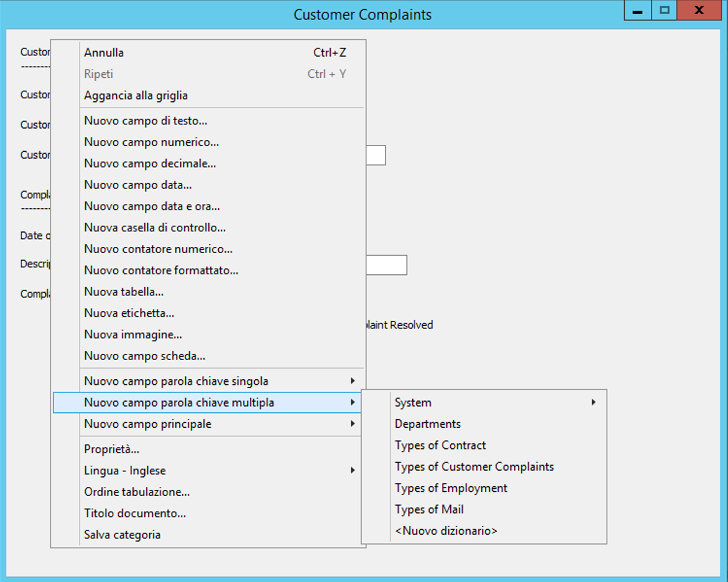
Task: Add Nuovo campo data e ora
Action: (x=208, y=206)
